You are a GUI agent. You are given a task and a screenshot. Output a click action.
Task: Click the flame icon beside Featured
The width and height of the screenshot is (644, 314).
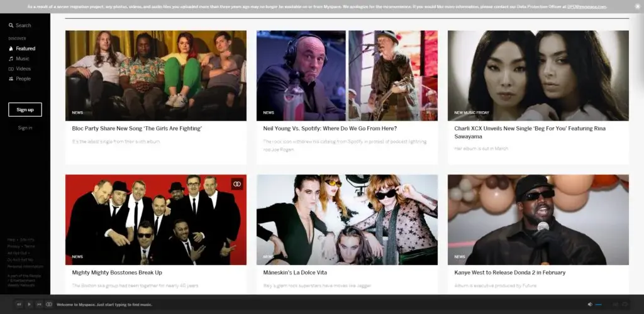coord(11,48)
